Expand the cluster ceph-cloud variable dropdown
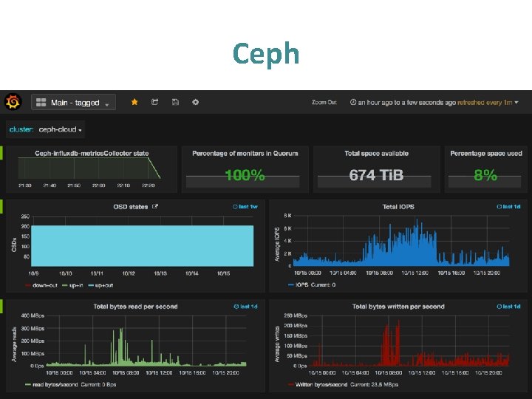This screenshot has width=532, height=399. pyautogui.click(x=61, y=129)
